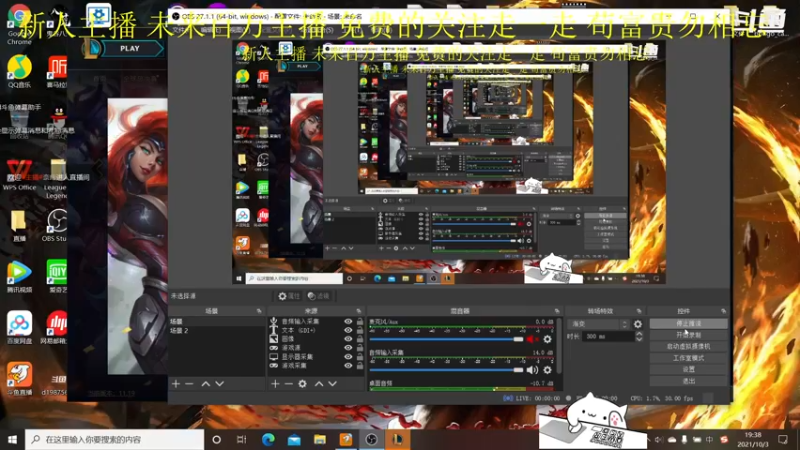Click the Windows taskbar search box

[x=114, y=439]
